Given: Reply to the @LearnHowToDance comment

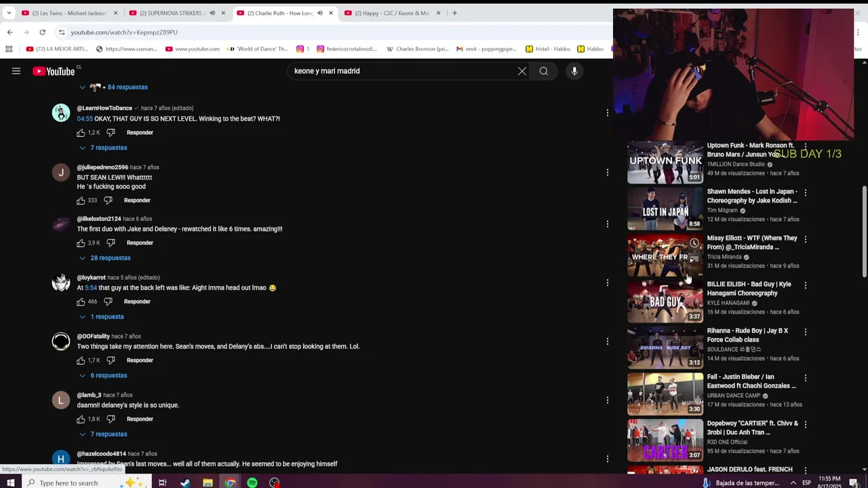Looking at the screenshot, I should click(140, 133).
